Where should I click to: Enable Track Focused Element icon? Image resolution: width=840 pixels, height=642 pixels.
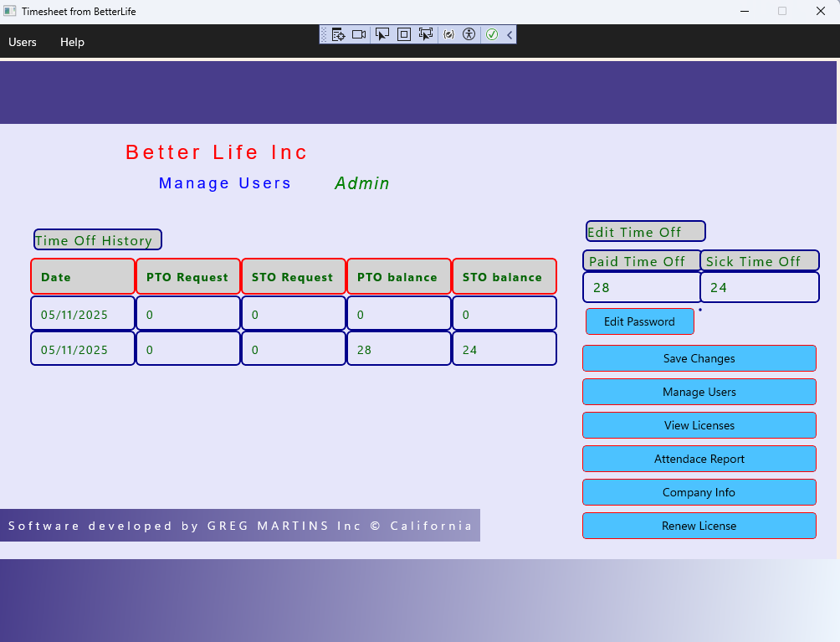pos(426,34)
